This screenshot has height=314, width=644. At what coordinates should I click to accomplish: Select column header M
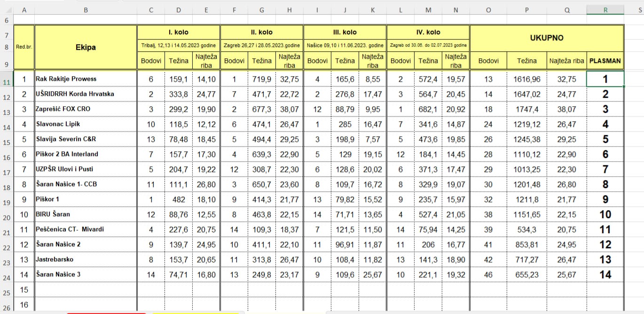click(428, 10)
